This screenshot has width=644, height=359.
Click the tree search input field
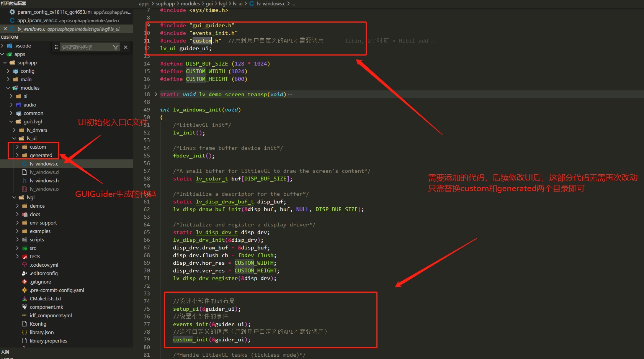tap(85, 47)
